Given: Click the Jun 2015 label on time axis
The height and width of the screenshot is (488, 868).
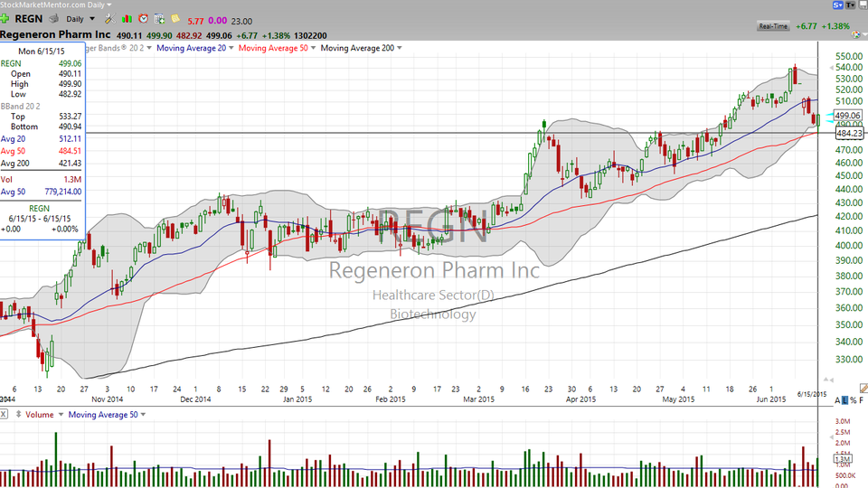Looking at the screenshot, I should [771, 399].
